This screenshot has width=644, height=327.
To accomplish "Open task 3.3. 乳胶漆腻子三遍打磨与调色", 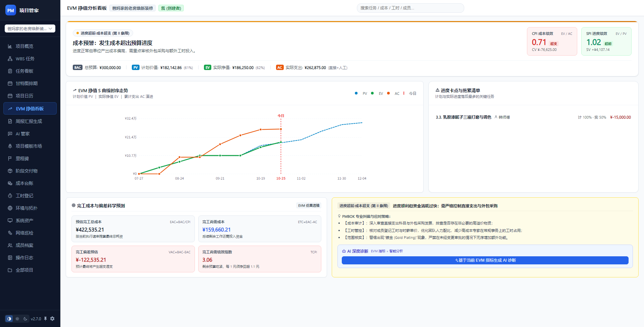I will coord(464,117).
